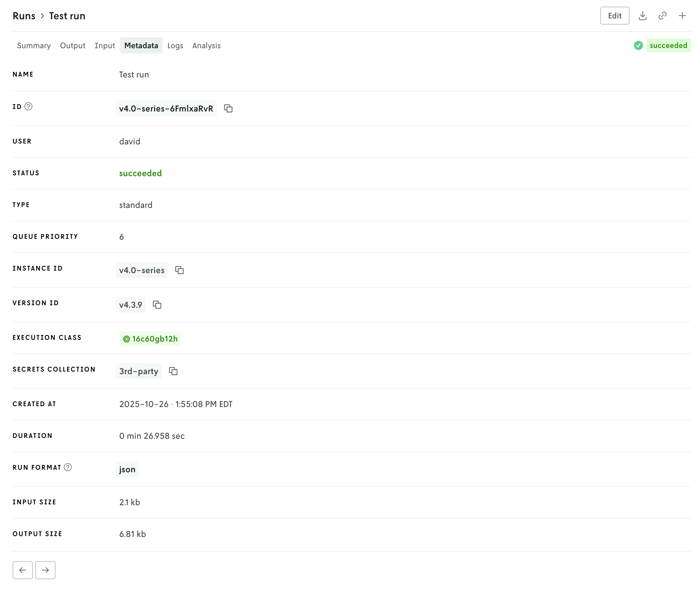Switch to the Logs tab
This screenshot has height=590, width=700.
(175, 45)
